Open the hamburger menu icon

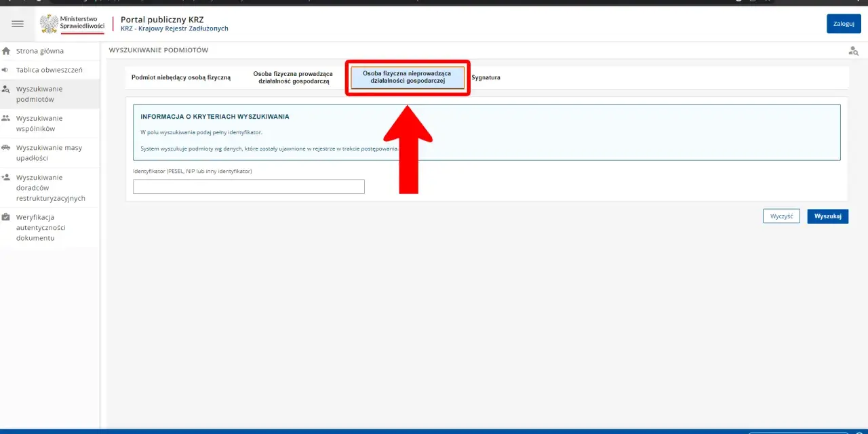pyautogui.click(x=18, y=24)
